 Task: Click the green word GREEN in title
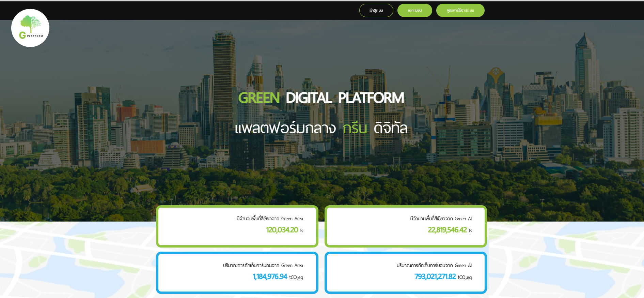[x=259, y=98]
